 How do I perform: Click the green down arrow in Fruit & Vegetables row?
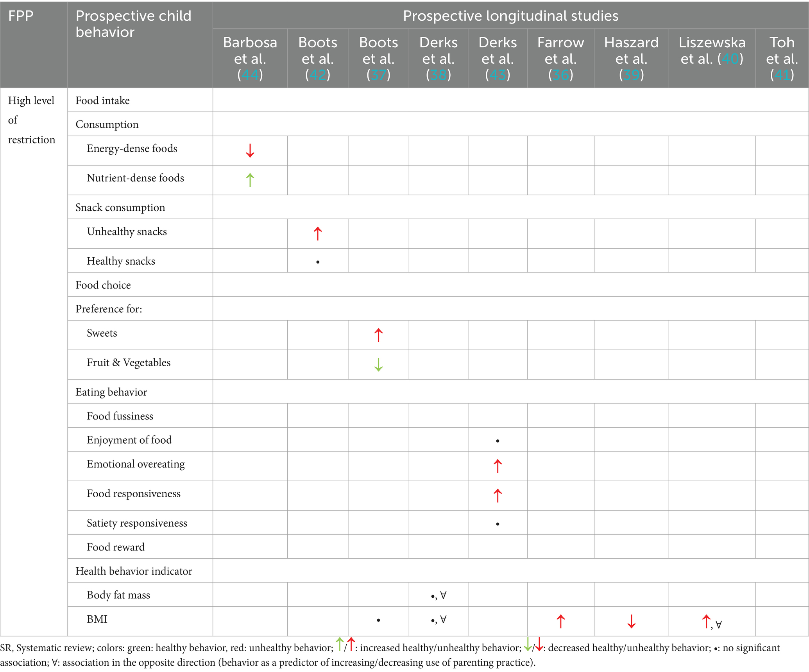(x=378, y=364)
